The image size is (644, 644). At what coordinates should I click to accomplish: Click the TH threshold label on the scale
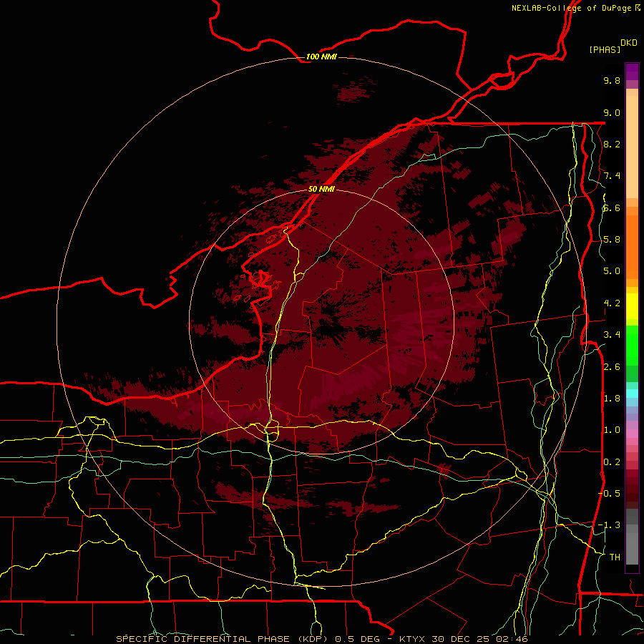pos(615,557)
